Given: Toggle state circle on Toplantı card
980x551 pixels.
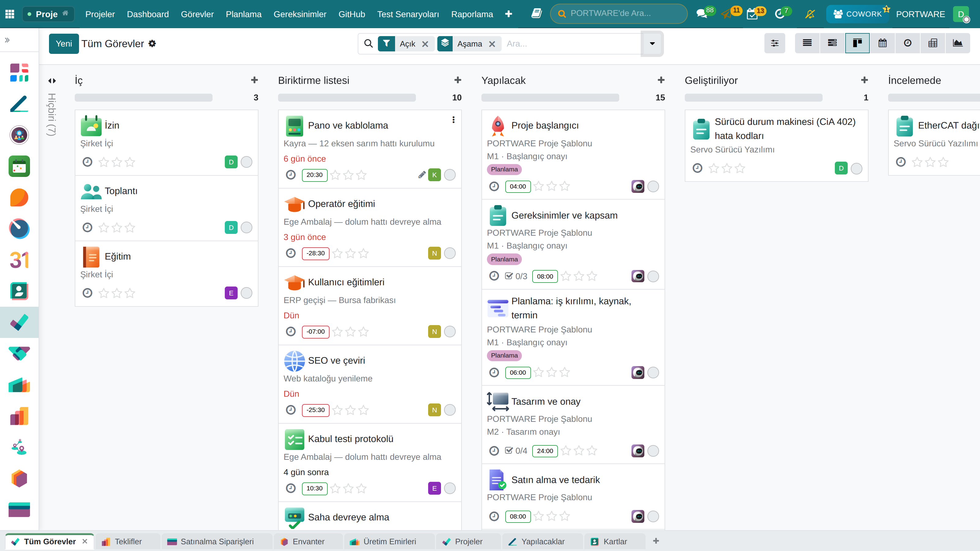Looking at the screenshot, I should (247, 227).
